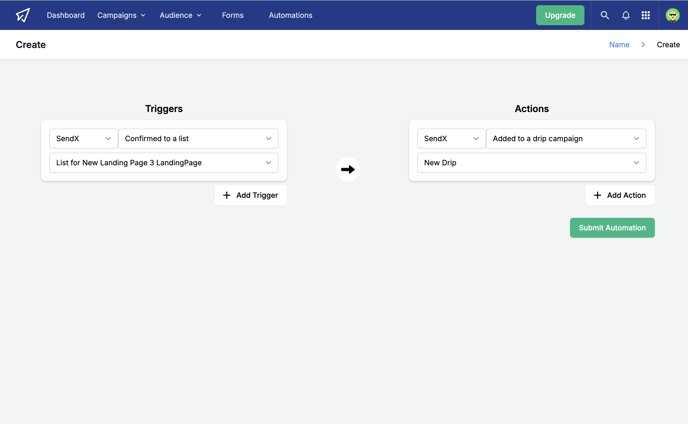Click plus icon beside Add Trigger

pos(226,195)
